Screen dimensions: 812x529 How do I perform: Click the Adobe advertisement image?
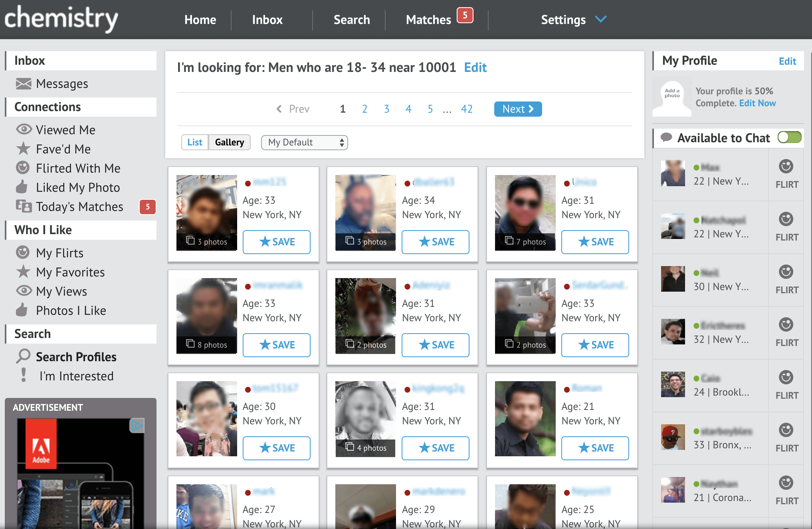(81, 473)
